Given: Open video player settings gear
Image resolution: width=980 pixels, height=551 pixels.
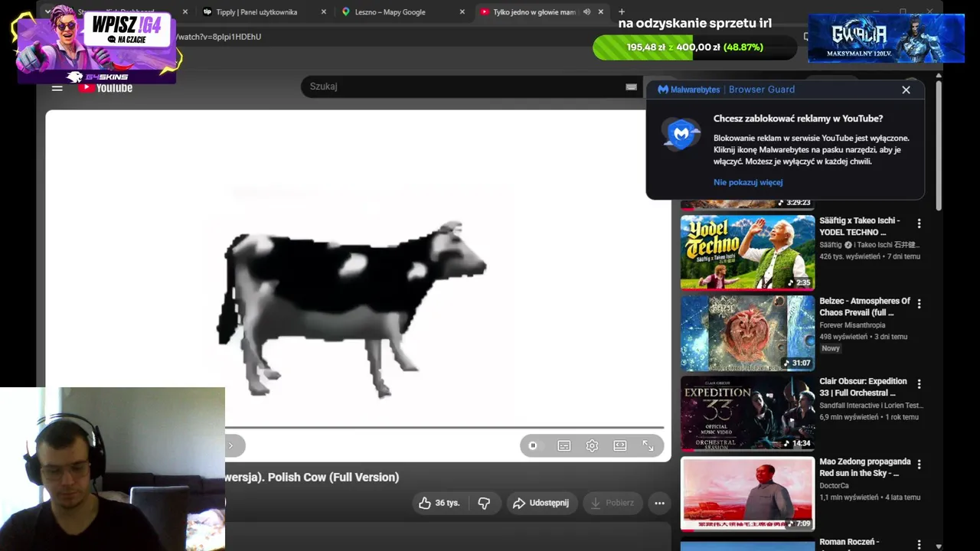Looking at the screenshot, I should [x=592, y=445].
